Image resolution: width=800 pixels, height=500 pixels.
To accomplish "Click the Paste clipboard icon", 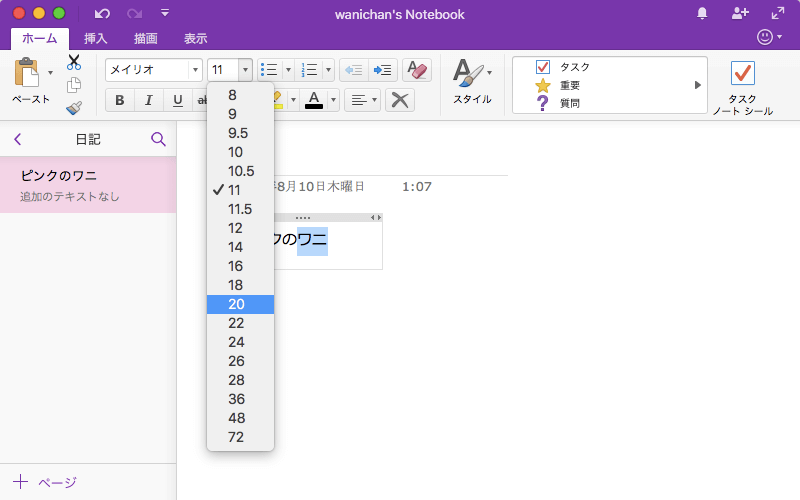I will click(x=27, y=72).
